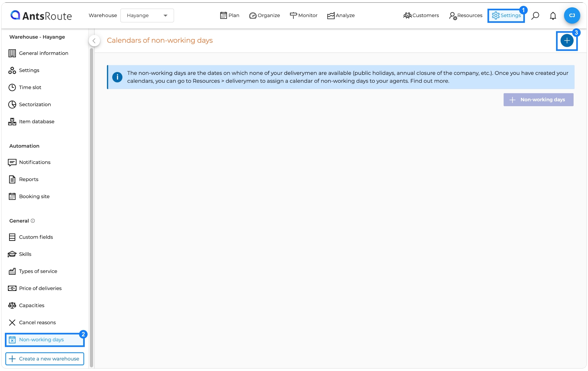Collapse the sidebar with the chevron arrow
Image resolution: width=588 pixels, height=371 pixels.
point(94,41)
